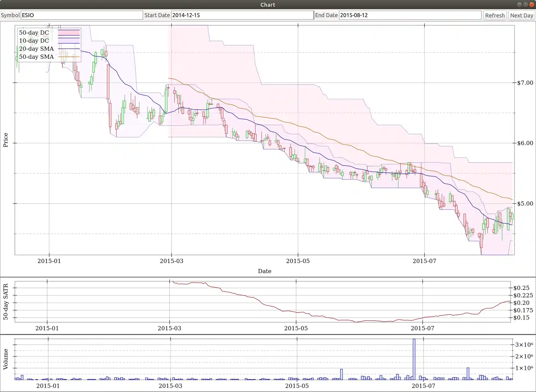Advance chart with the Next Day button
This screenshot has width=536, height=392.
click(521, 15)
